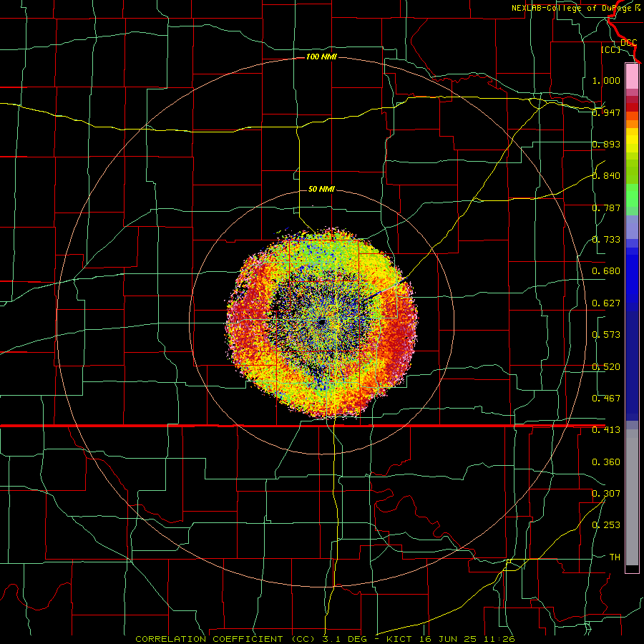The width and height of the screenshot is (644, 644).
Task: Select the 50 NMI range ring label
Action: [321, 189]
